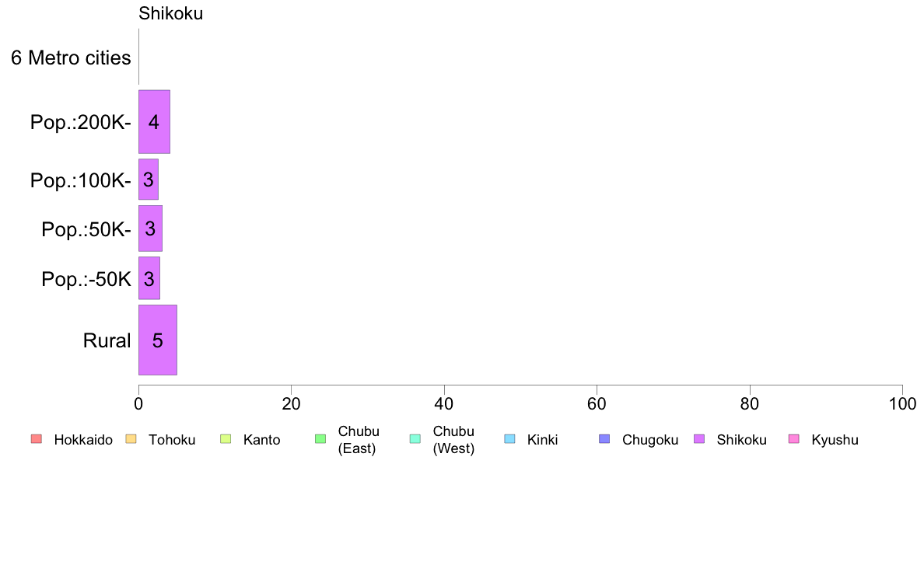Click the Kinki legend color swatch

(x=509, y=439)
